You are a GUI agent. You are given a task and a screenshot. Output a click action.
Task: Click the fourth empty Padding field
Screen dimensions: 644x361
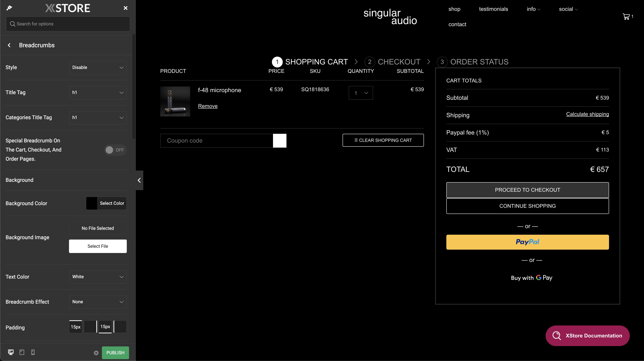coord(120,326)
